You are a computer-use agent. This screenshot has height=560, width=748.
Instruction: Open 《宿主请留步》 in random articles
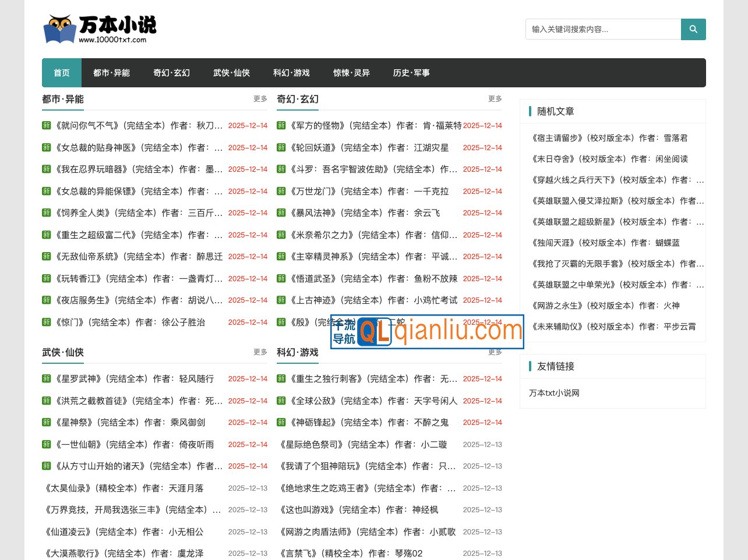coord(608,138)
